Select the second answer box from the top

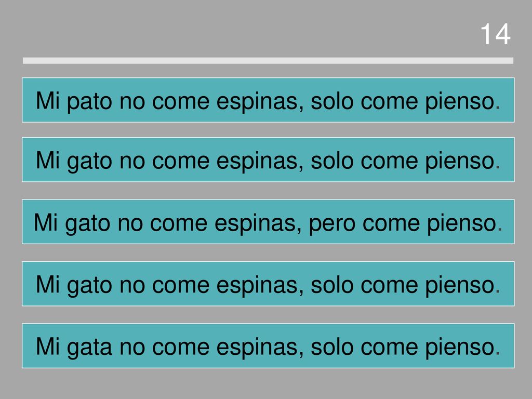click(268, 159)
